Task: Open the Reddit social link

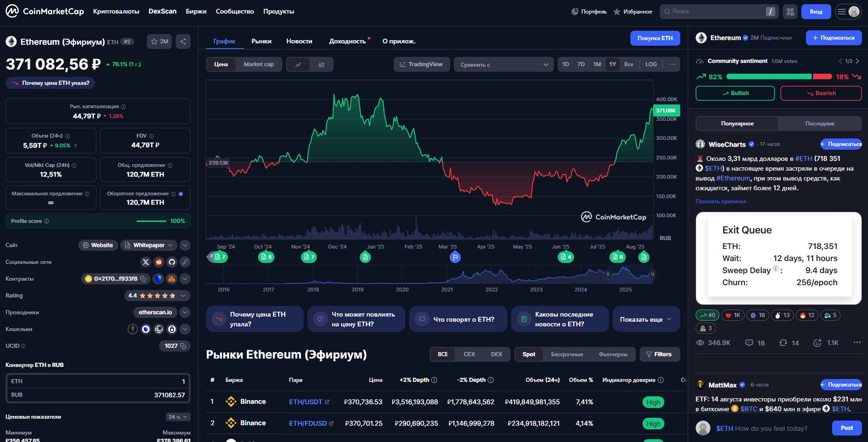Action: pos(159,262)
